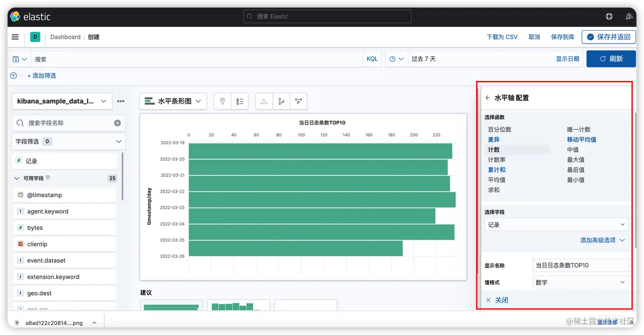Open the calendar quick time menu

click(397, 59)
